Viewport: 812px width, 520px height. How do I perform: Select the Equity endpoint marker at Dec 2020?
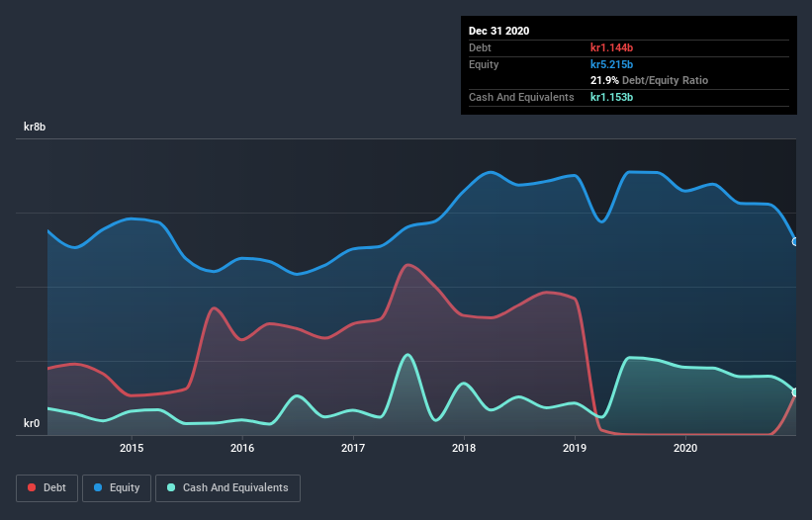click(x=795, y=241)
